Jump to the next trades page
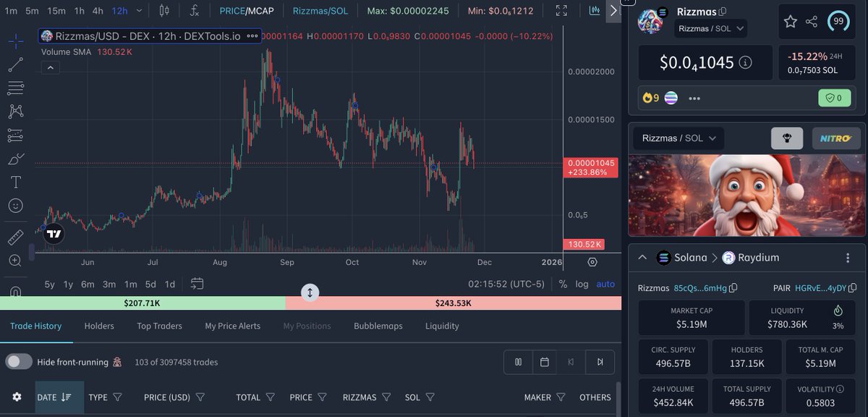Viewport: 868px width, 417px height. (x=600, y=362)
